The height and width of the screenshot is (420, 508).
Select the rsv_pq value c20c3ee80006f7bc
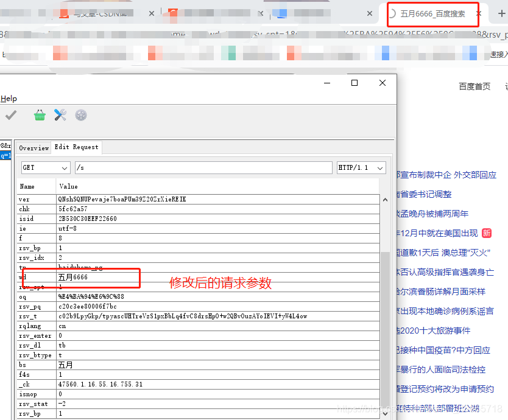pyautogui.click(x=218, y=306)
